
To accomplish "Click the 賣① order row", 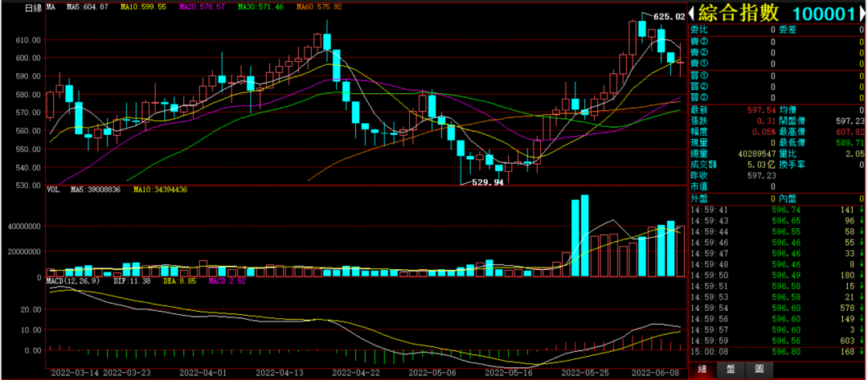I will point(776,63).
